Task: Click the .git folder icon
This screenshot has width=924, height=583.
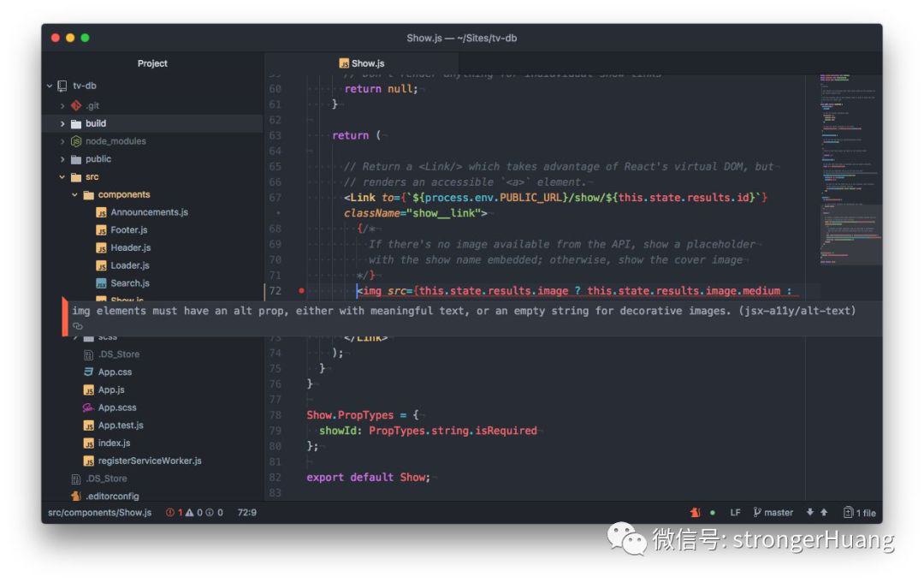Action: tap(76, 105)
